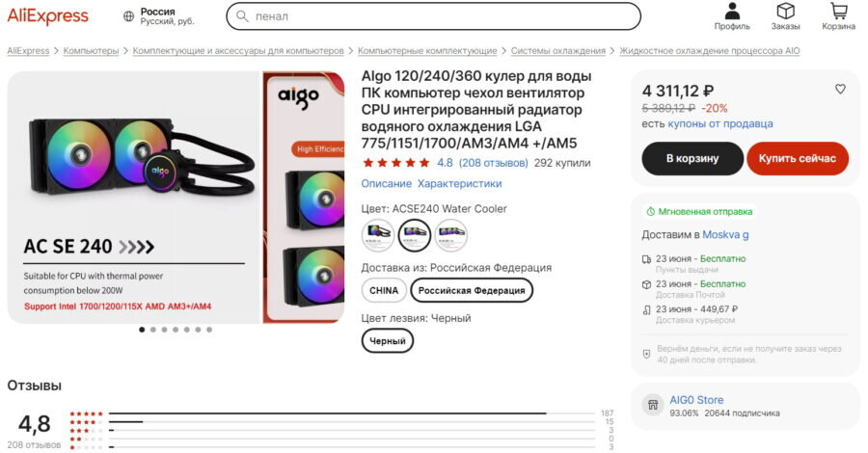Choose the first color variant swatch

pos(377,235)
